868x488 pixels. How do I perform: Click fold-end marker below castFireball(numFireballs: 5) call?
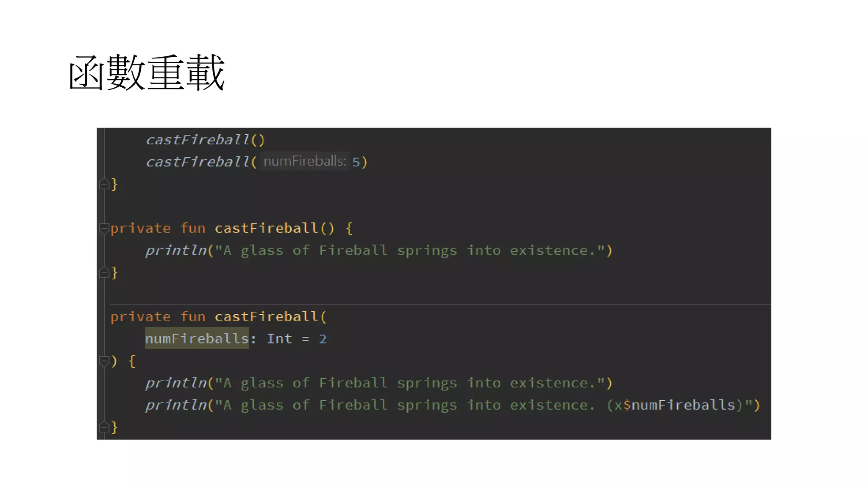pyautogui.click(x=104, y=184)
